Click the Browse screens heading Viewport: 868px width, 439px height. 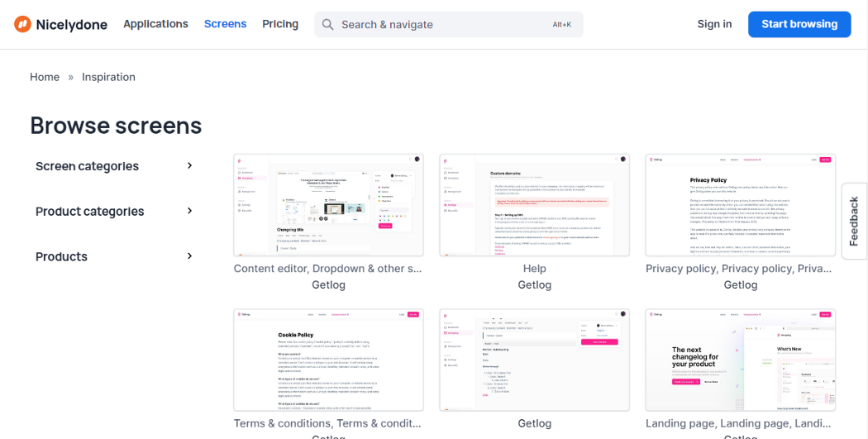pos(116,126)
